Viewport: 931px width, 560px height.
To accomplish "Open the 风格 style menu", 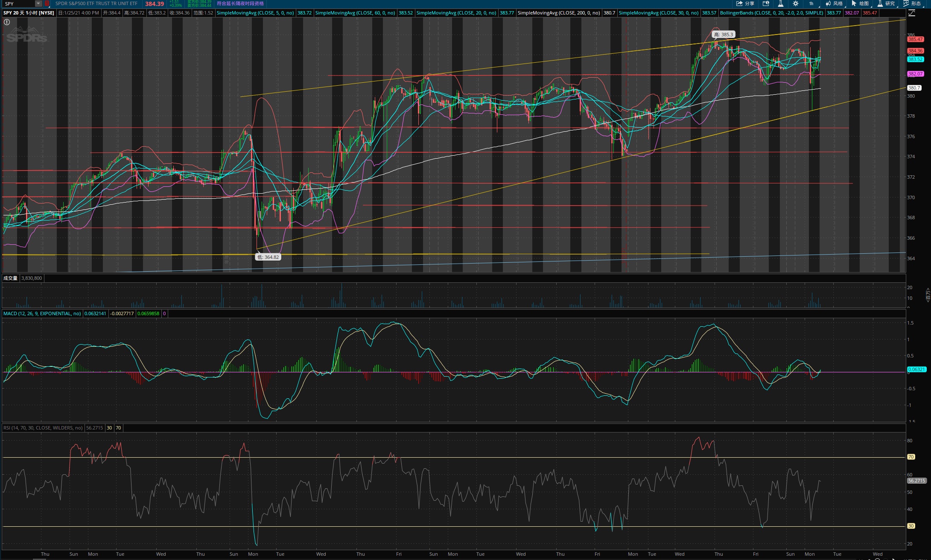I will [835, 3].
